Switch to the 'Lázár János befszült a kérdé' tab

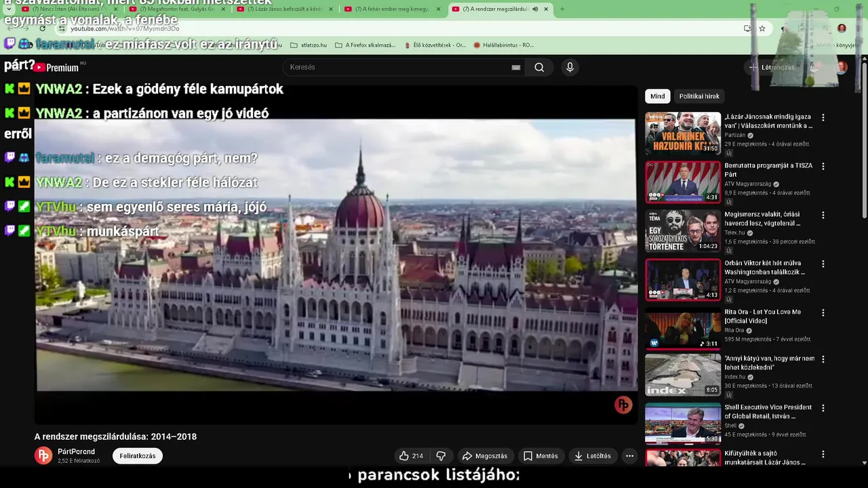(x=284, y=9)
